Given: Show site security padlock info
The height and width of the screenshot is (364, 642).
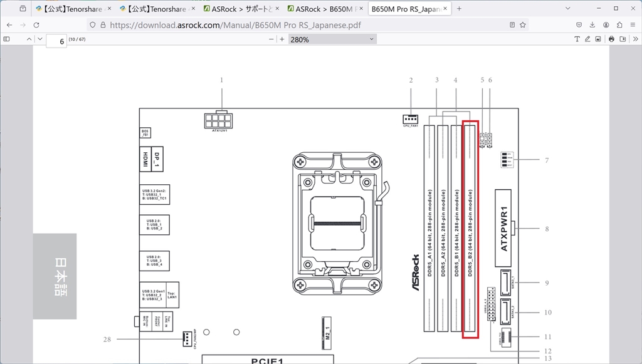Looking at the screenshot, I should click(103, 25).
